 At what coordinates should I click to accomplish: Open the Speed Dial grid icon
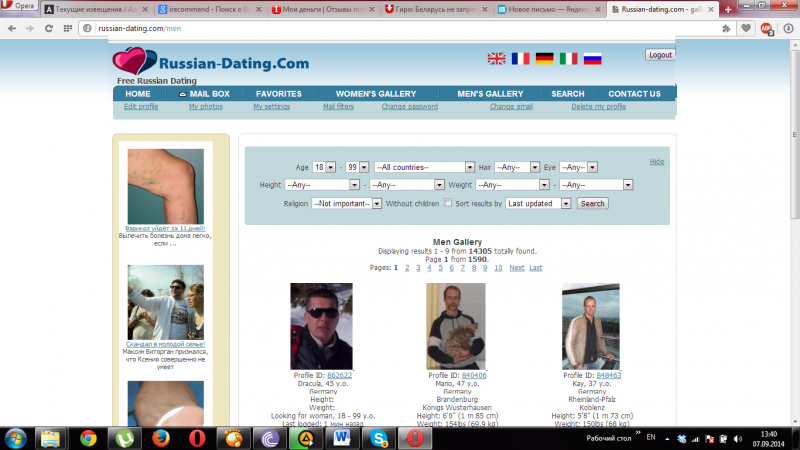67,29
